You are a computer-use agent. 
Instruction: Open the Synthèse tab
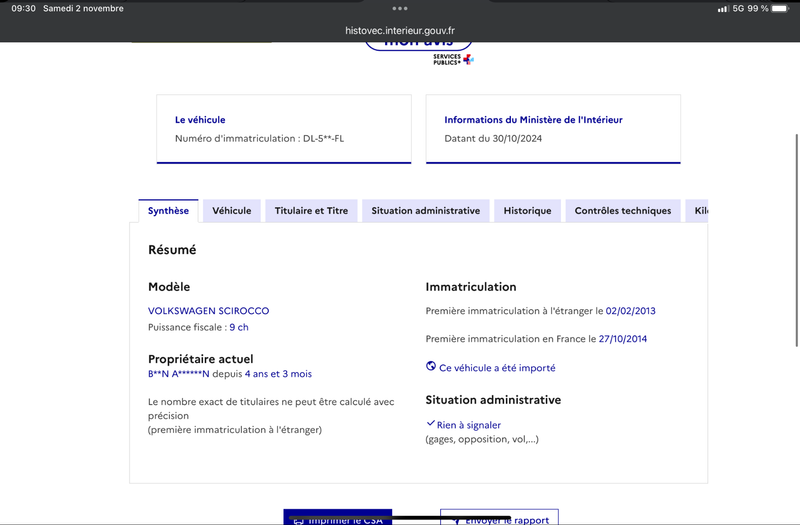point(168,211)
